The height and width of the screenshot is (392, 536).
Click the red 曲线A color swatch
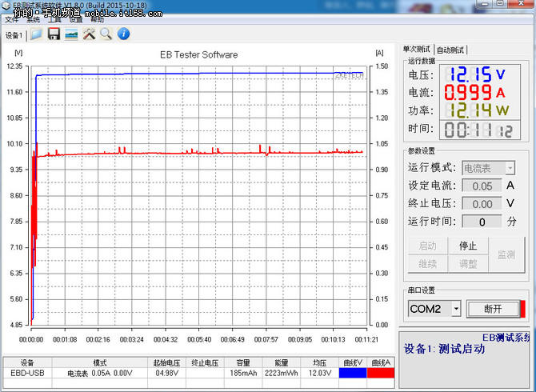(381, 373)
